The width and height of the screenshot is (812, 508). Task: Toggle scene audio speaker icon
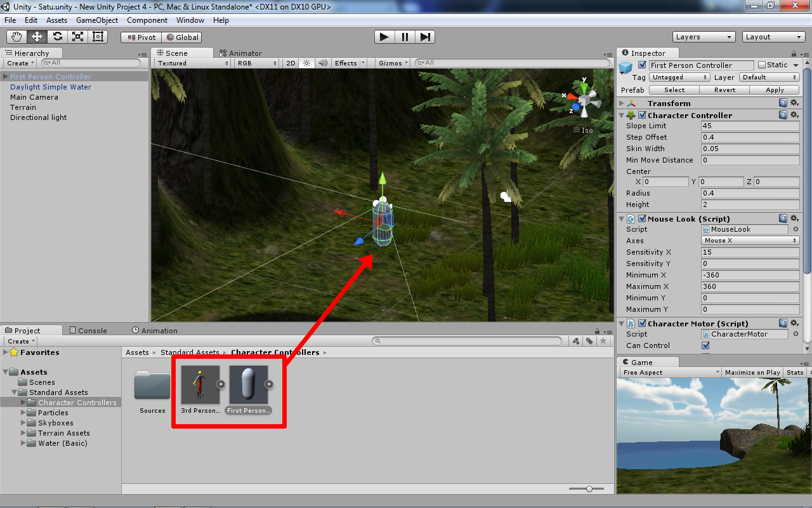click(x=323, y=63)
